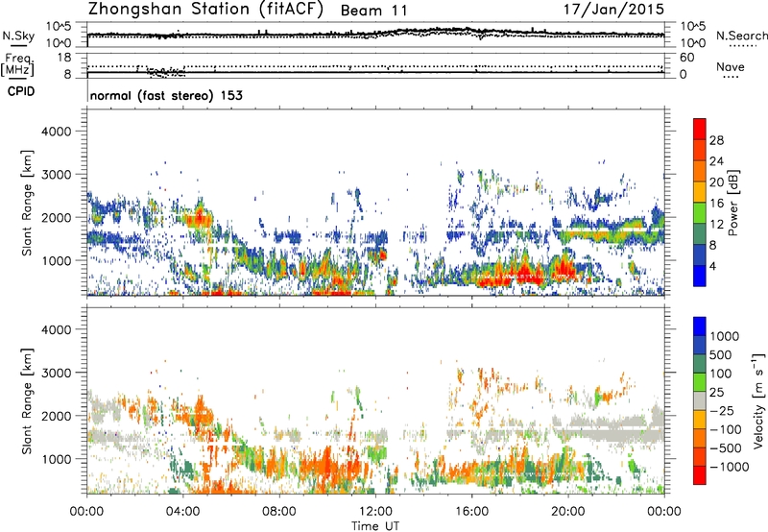
Task: Click the '100' label on Velocity colorbar
Action: [x=721, y=374]
